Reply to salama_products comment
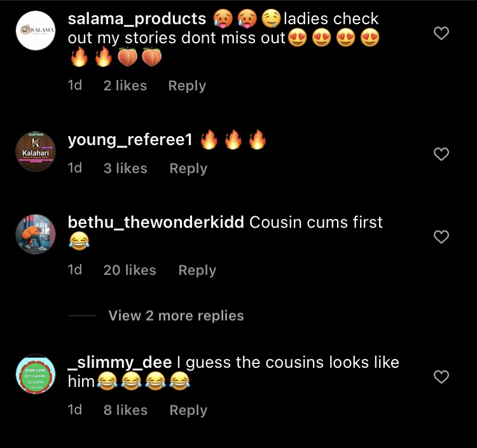Image resolution: width=477 pixels, height=448 pixels. pos(187,86)
